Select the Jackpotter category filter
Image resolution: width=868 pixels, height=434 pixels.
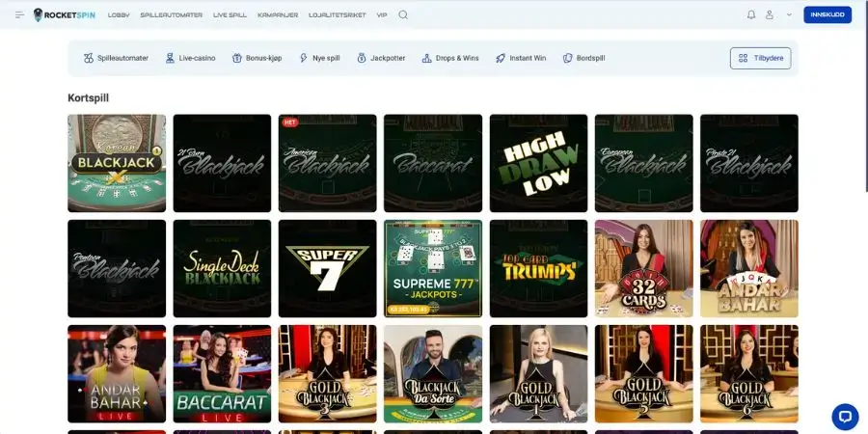381,58
